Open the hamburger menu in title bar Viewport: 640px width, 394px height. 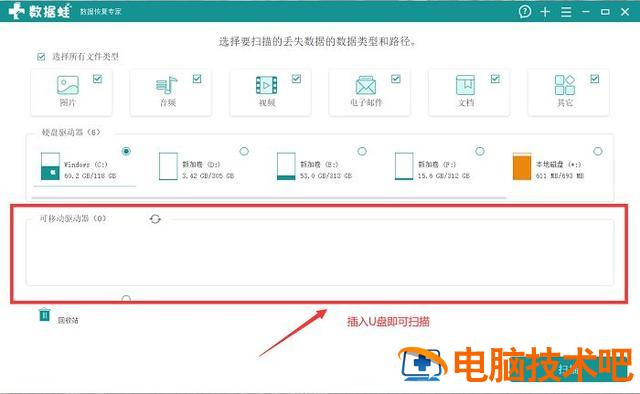point(566,12)
